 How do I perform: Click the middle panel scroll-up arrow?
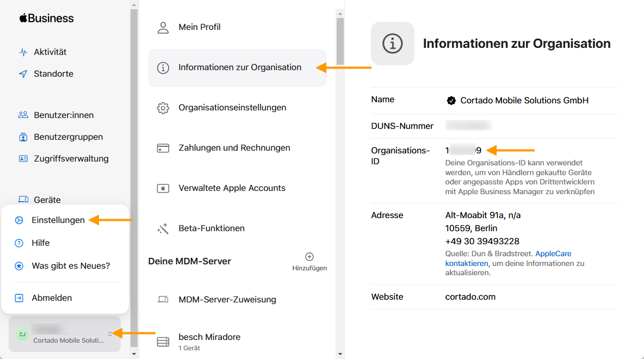340,14
